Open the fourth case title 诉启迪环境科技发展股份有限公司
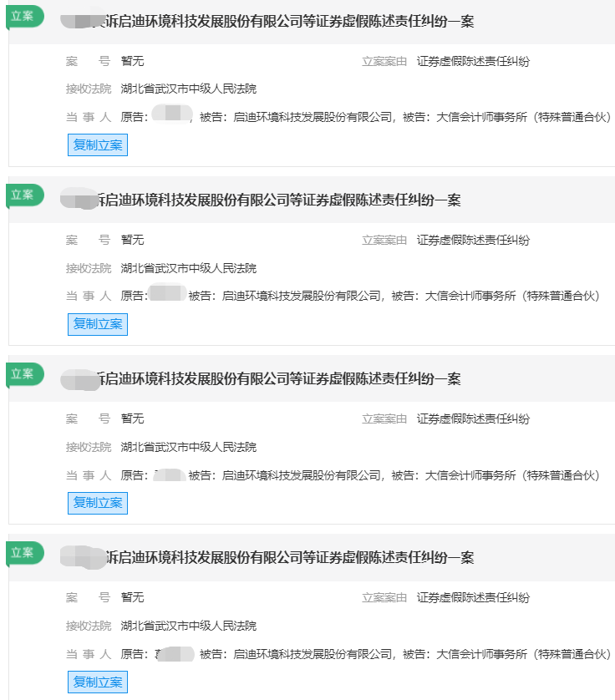The image size is (615, 700). (289, 558)
